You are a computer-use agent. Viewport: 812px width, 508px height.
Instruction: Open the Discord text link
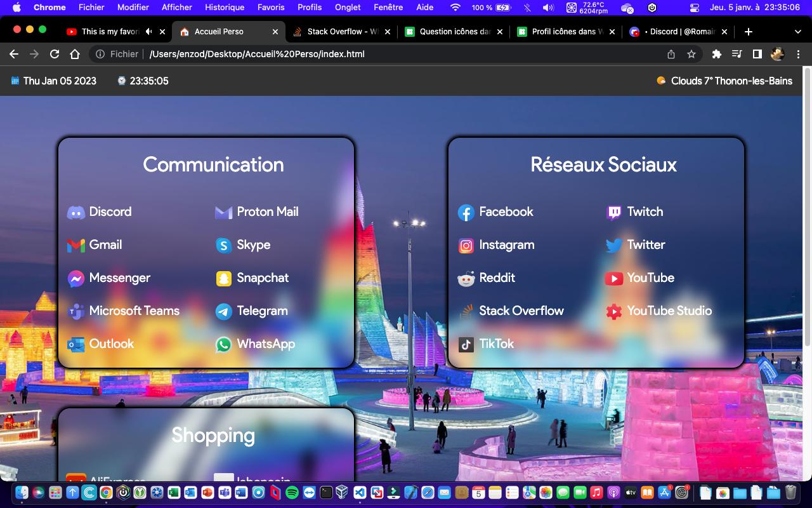(x=110, y=211)
